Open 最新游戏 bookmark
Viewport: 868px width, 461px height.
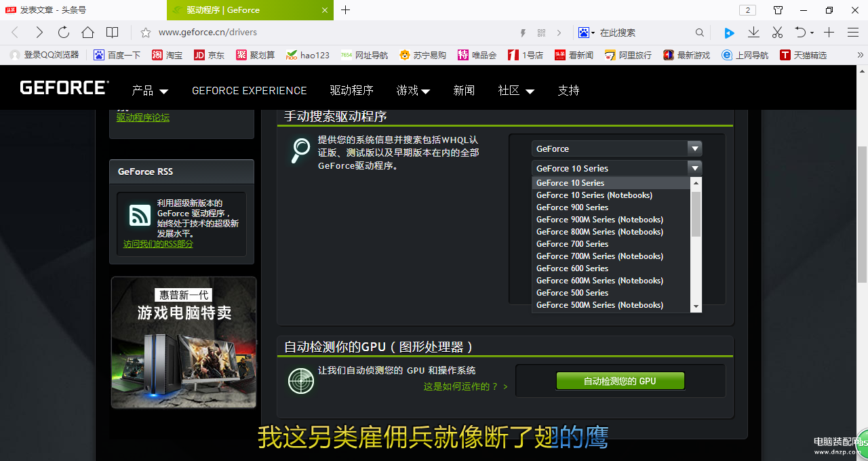(686, 55)
